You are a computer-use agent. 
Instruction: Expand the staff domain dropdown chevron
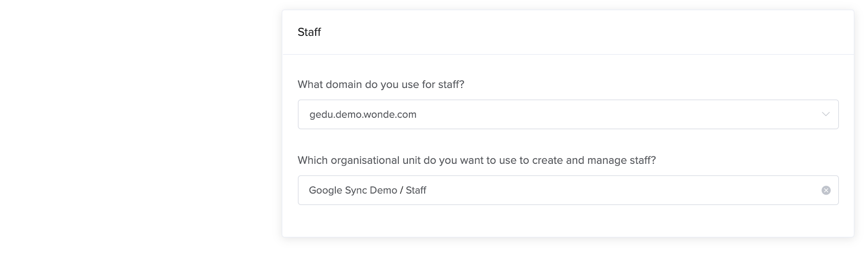[x=826, y=114]
